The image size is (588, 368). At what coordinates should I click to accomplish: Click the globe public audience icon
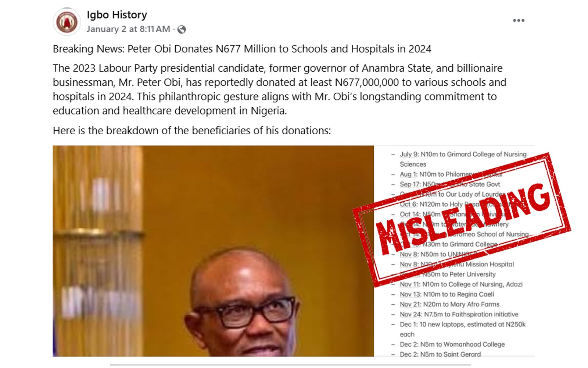[182, 29]
